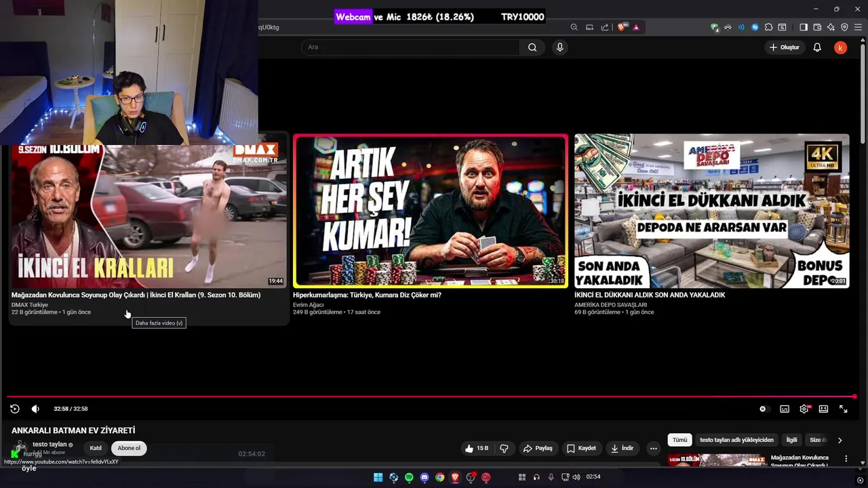Viewport: 868px width, 488px height.
Task: Click the progress bar end knob
Action: (854, 396)
